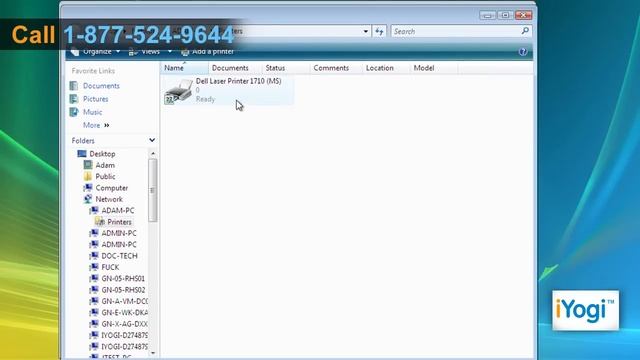Click in the Search input box

tap(455, 31)
